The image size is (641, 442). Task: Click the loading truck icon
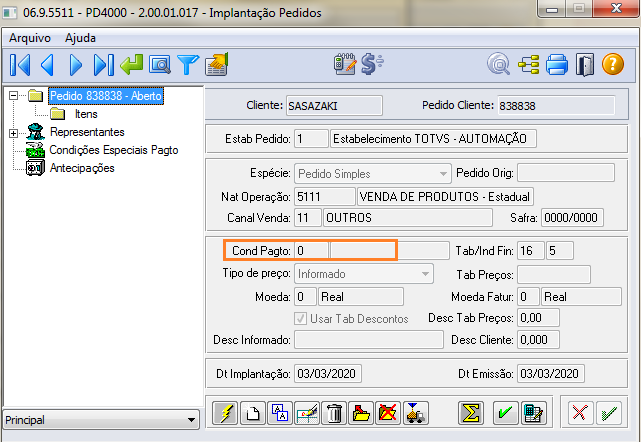click(416, 413)
